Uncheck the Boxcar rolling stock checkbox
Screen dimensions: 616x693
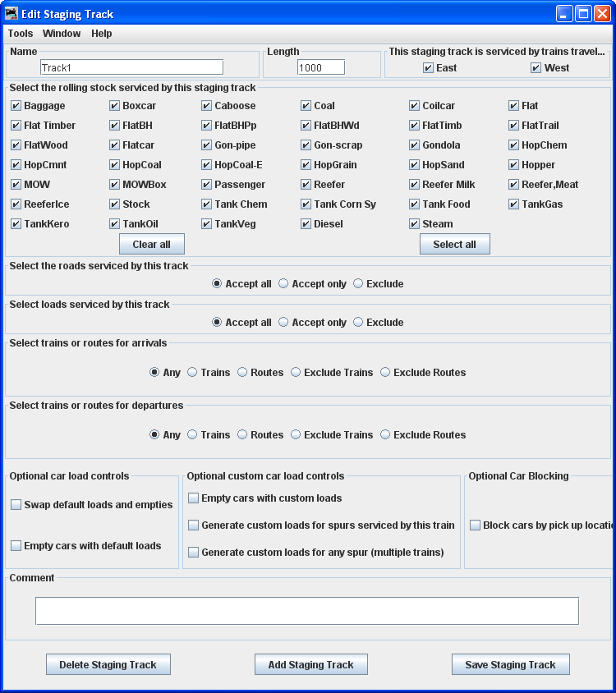115,106
